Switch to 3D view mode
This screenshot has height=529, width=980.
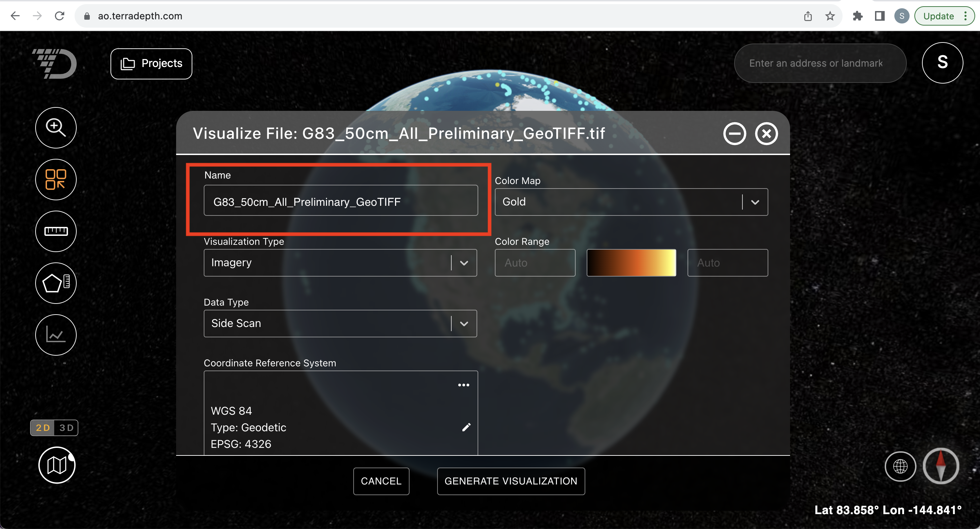(x=66, y=428)
